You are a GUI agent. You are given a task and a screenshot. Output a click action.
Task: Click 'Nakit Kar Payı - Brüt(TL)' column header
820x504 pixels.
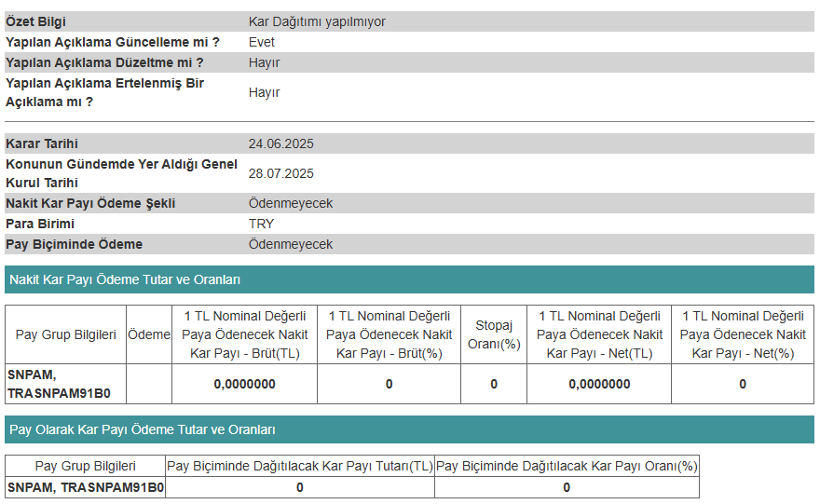244,334
